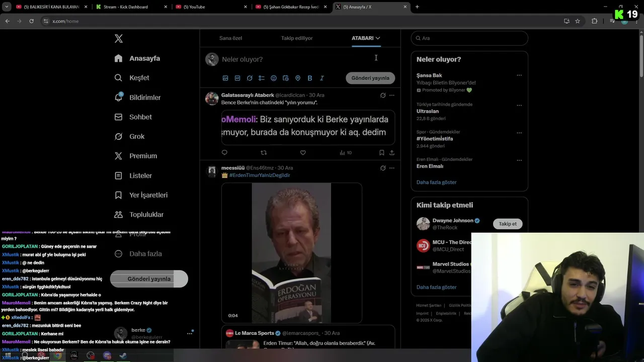Expand Daha fazla sidebar menu

pos(138,254)
